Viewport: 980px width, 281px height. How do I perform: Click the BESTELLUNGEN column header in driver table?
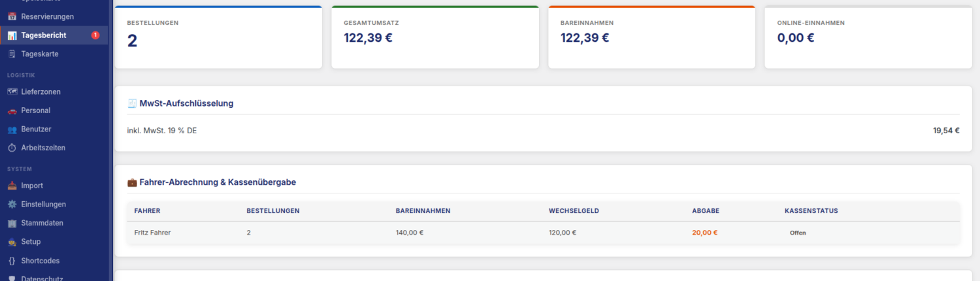[x=273, y=211]
